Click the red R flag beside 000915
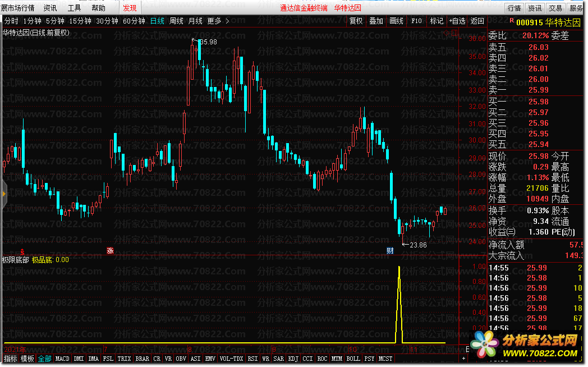The width and height of the screenshot is (588, 367). pyautogui.click(x=512, y=21)
